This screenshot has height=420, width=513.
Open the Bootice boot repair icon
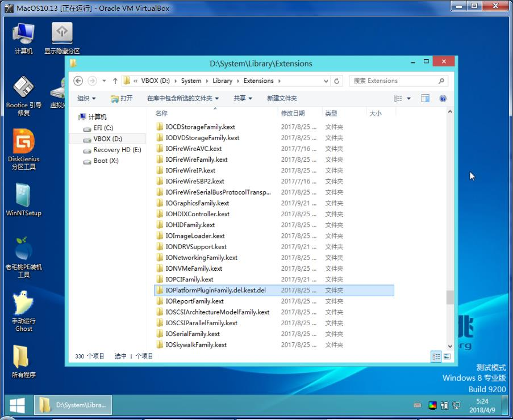tap(23, 96)
